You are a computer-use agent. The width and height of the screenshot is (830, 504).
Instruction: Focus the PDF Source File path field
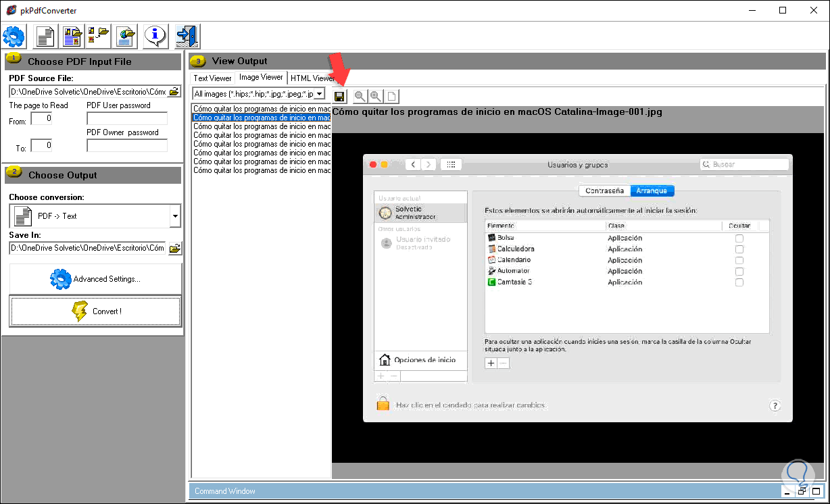pos(88,91)
